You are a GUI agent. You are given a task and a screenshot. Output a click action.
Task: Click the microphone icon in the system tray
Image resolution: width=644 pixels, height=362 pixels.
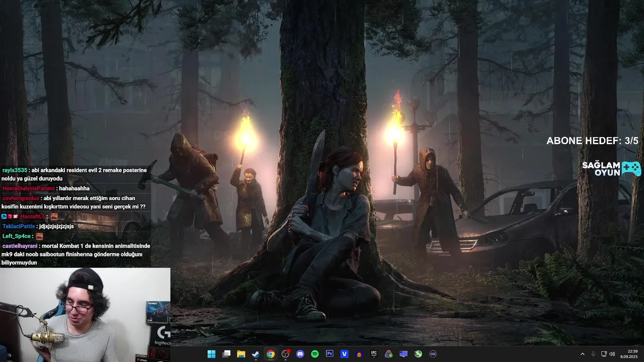point(593,354)
